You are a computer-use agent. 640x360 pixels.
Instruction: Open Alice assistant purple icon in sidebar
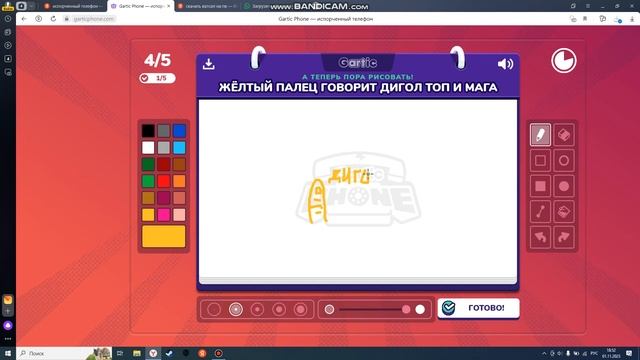coord(8,326)
